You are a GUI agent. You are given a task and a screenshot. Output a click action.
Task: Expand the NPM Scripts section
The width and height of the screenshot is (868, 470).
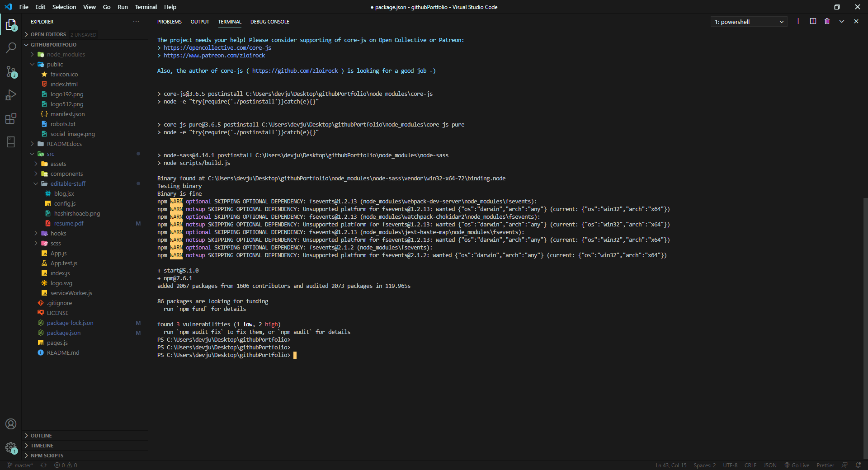click(x=85, y=456)
